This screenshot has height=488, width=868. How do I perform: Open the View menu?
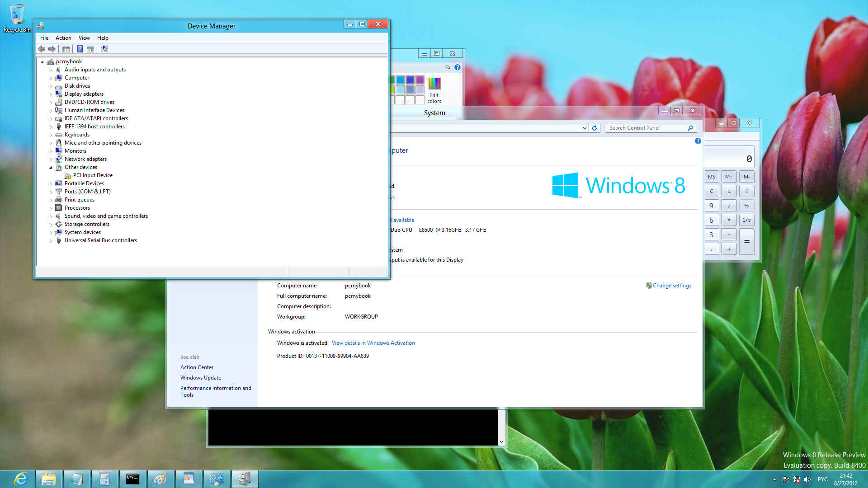click(84, 38)
